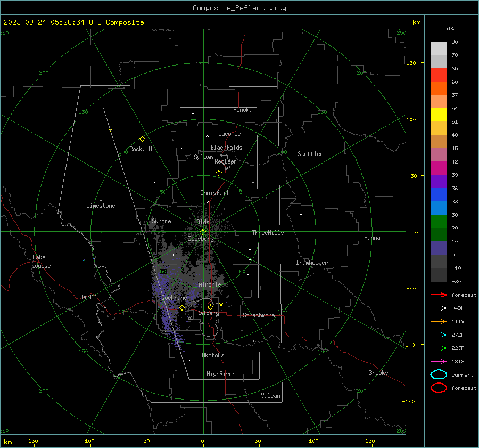The image size is (479, 448).
Task: Click the Ponoka city label
Action: tap(243, 110)
